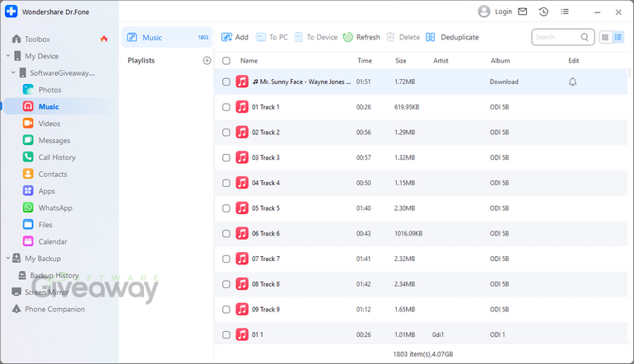Switch to list view layout

pyautogui.click(x=618, y=37)
